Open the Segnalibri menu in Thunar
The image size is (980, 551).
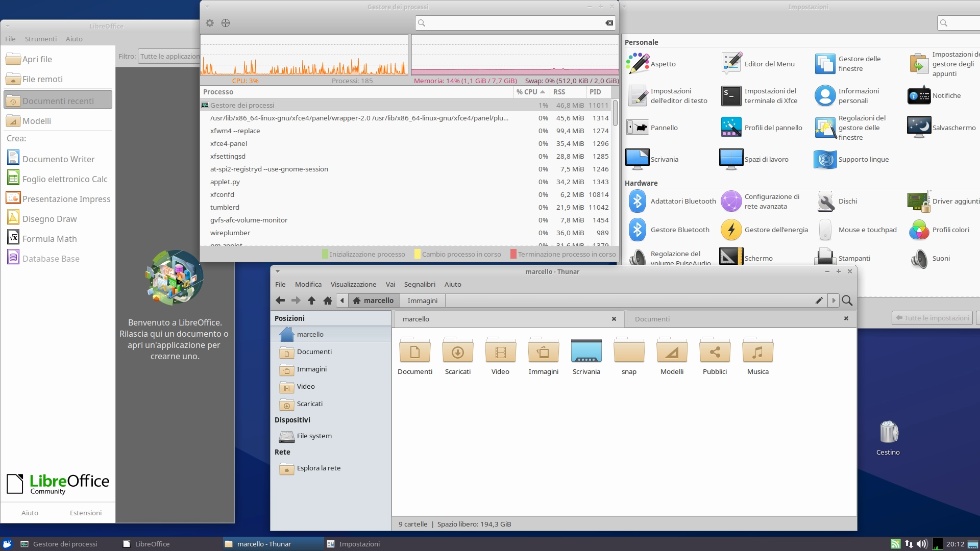(420, 284)
